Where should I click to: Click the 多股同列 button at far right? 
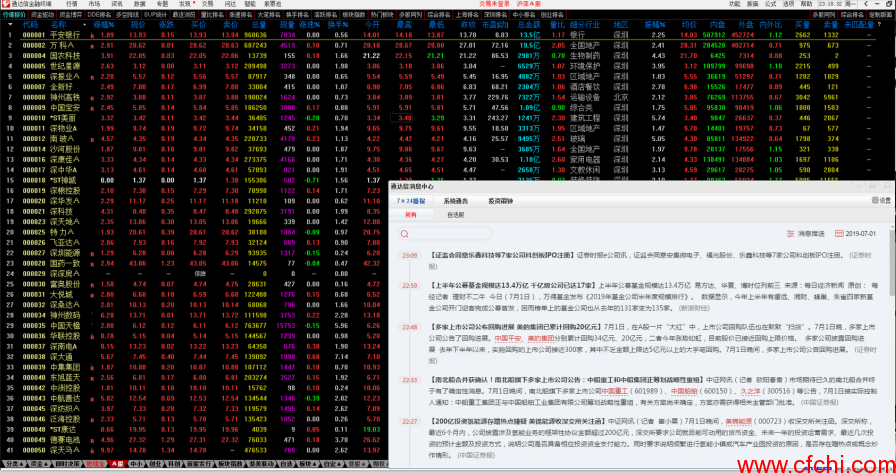click(823, 14)
